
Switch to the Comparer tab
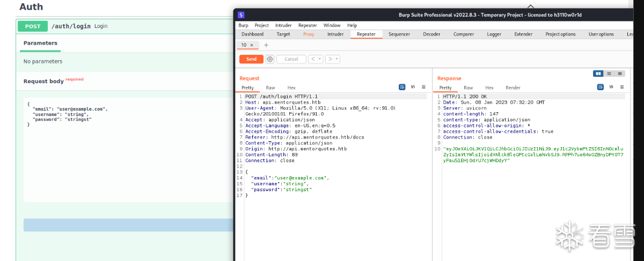(x=464, y=34)
